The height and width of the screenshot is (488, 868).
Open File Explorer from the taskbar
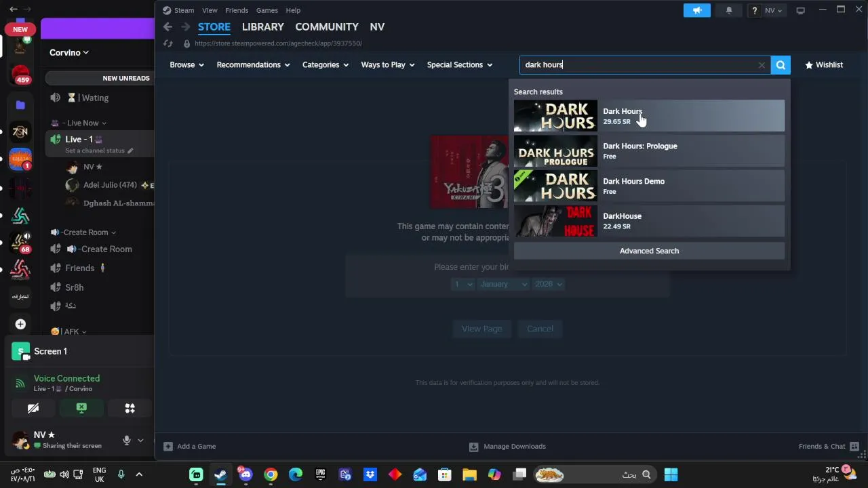pyautogui.click(x=469, y=474)
